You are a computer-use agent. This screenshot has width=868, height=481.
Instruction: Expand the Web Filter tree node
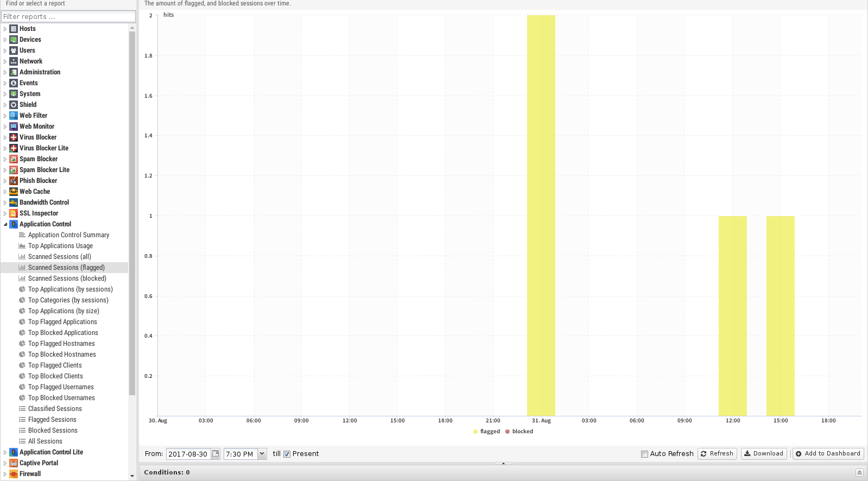point(5,116)
